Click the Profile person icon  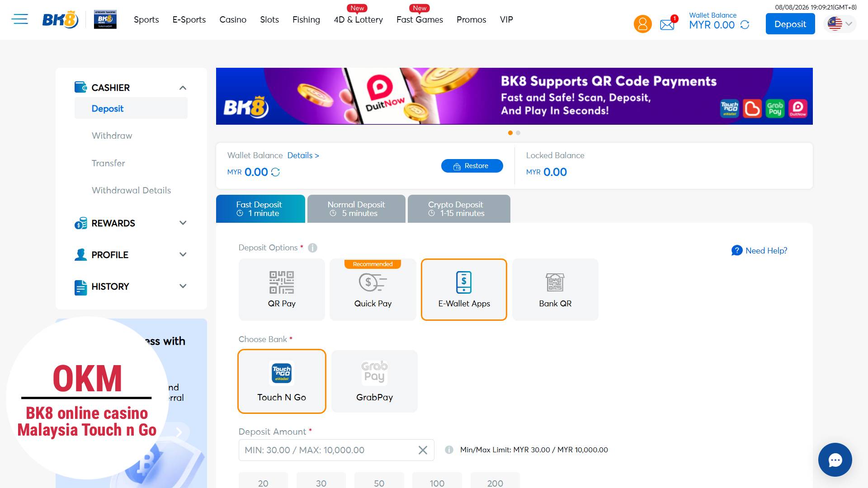(80, 254)
